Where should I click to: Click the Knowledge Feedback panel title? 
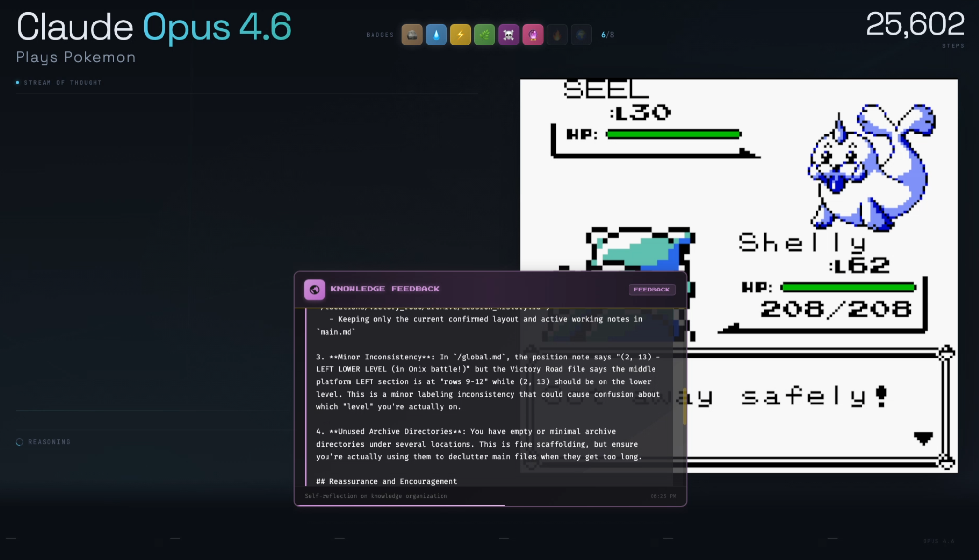385,289
